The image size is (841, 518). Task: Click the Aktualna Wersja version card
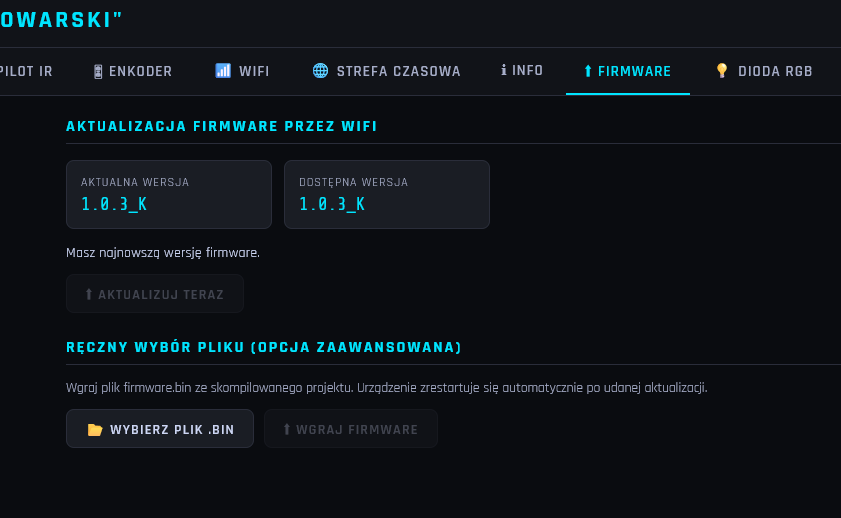click(x=169, y=195)
